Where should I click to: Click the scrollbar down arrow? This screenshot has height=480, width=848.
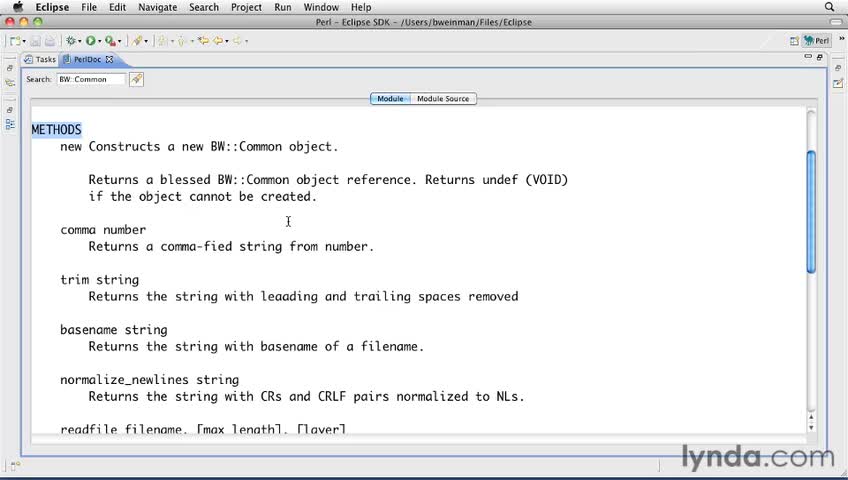click(811, 427)
